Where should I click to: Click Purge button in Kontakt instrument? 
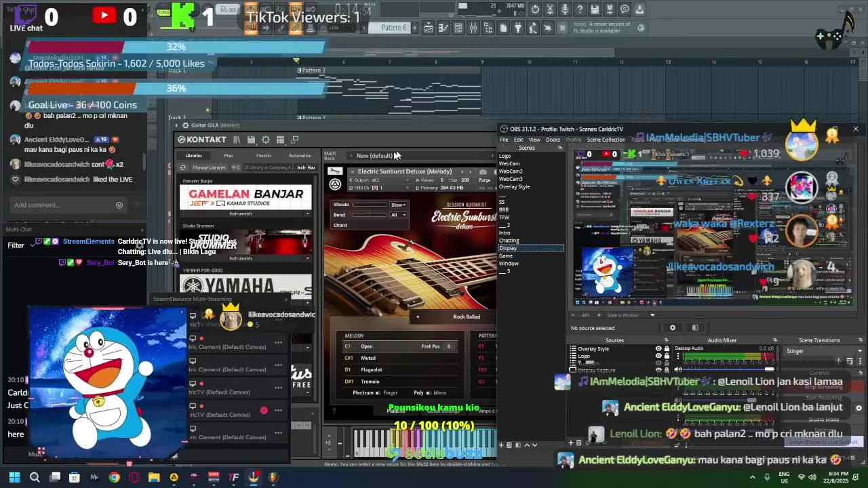point(484,180)
